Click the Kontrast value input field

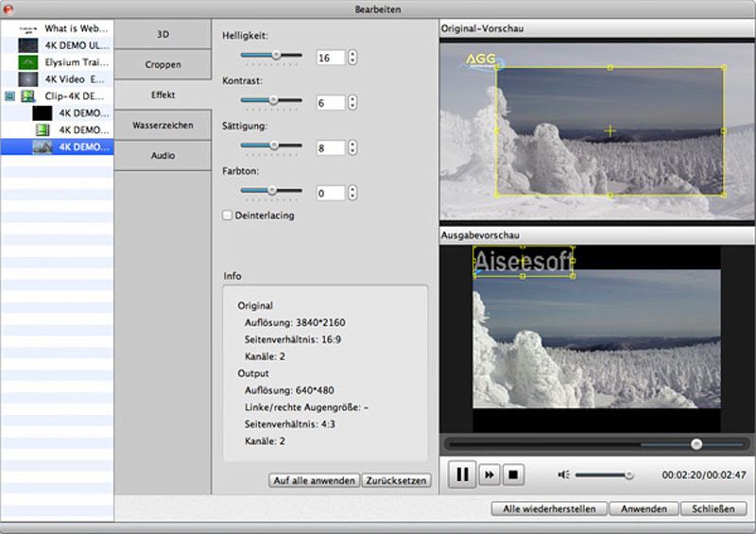(331, 103)
